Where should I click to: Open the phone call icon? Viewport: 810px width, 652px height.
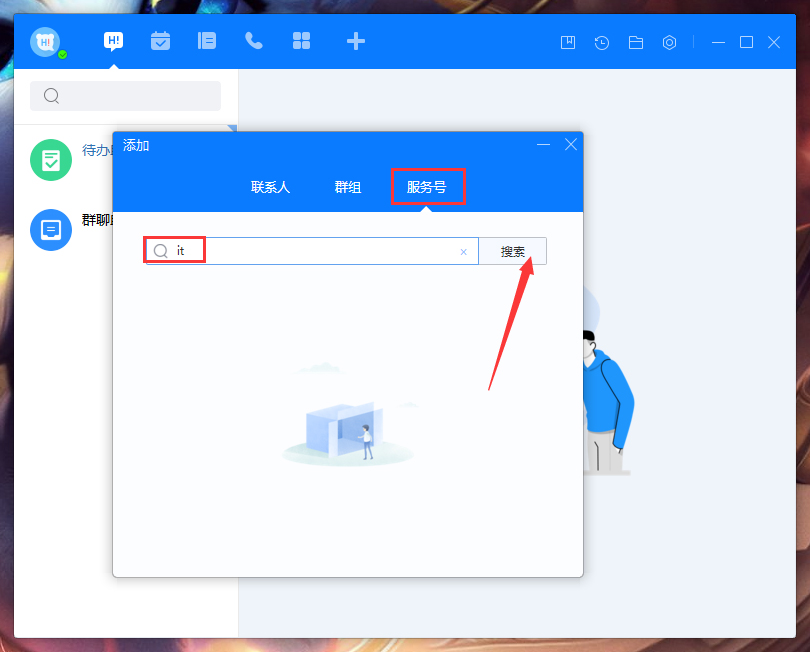(254, 41)
